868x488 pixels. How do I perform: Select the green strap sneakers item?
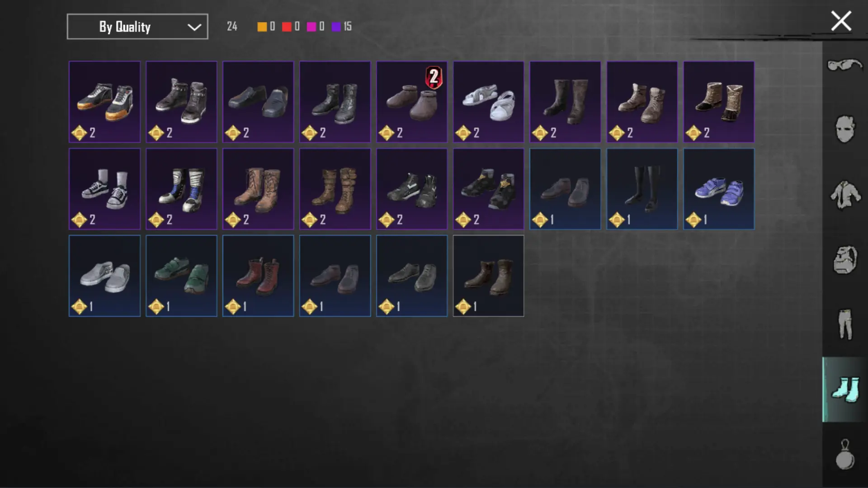[x=181, y=276]
